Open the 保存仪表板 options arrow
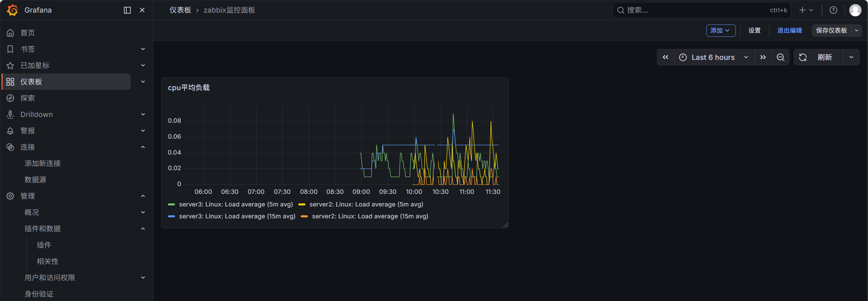This screenshot has height=301, width=868. point(856,30)
